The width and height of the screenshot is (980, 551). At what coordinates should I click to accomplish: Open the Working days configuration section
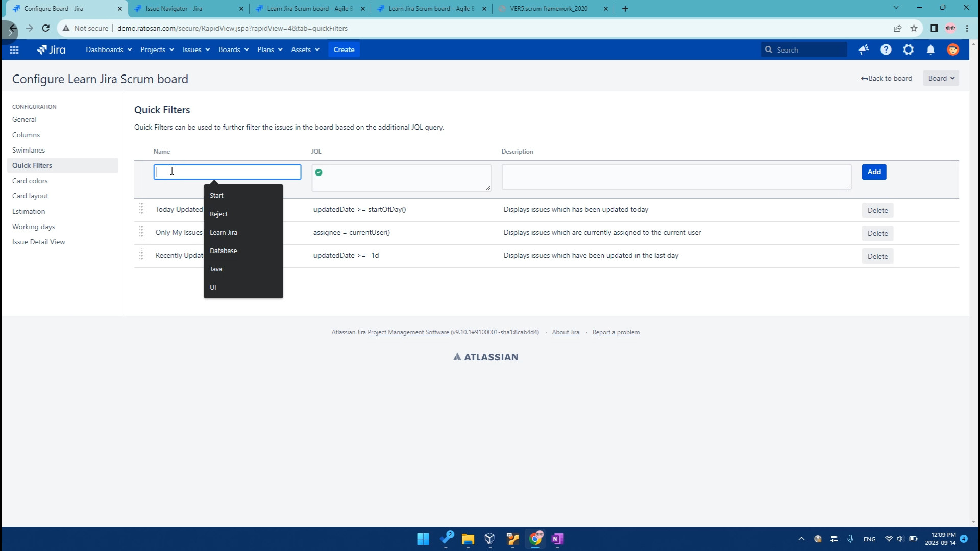coord(33,227)
